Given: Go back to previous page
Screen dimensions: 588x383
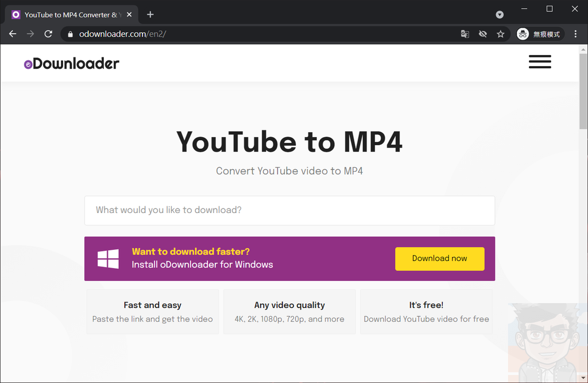Looking at the screenshot, I should tap(13, 34).
